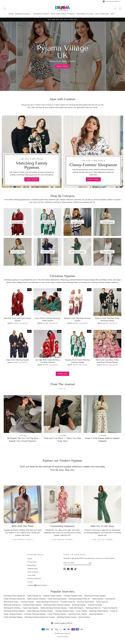
Task: Submit newsletter email with envelope icon
Action: (90, 563)
